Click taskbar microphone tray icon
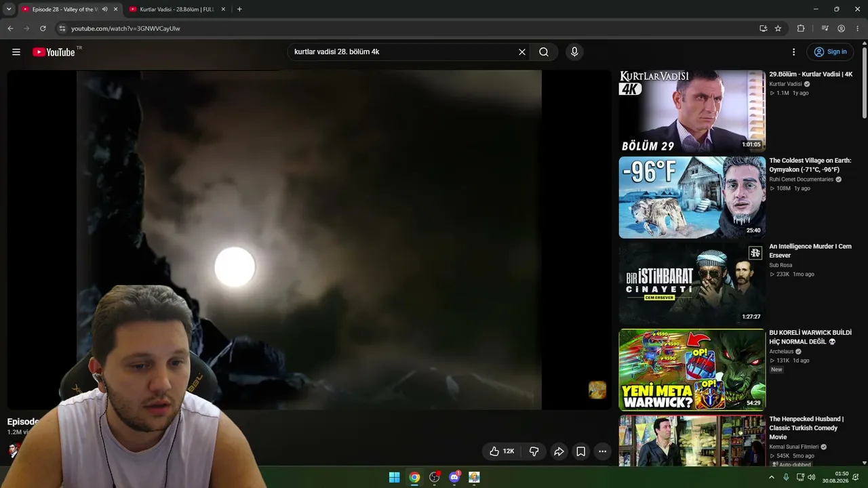The width and height of the screenshot is (868, 488). pos(786,477)
